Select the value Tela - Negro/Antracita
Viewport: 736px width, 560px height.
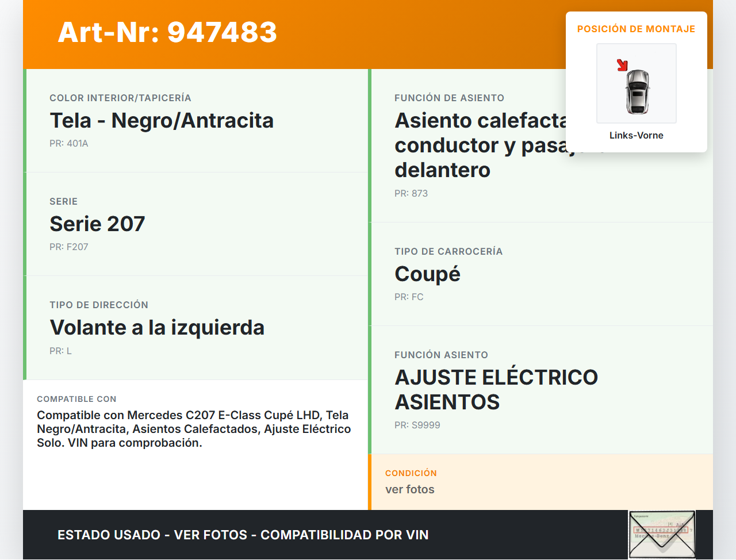click(x=162, y=120)
